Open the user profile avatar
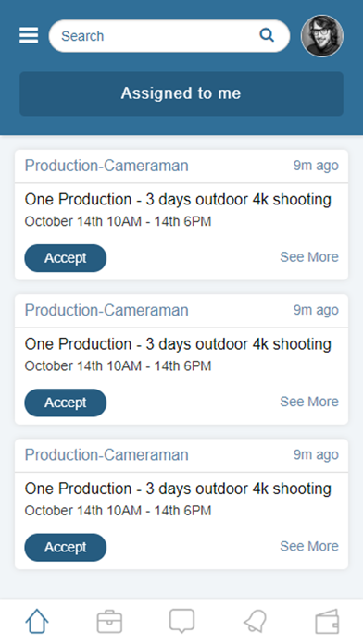Viewport: 363px width, 644px height. pos(322,36)
